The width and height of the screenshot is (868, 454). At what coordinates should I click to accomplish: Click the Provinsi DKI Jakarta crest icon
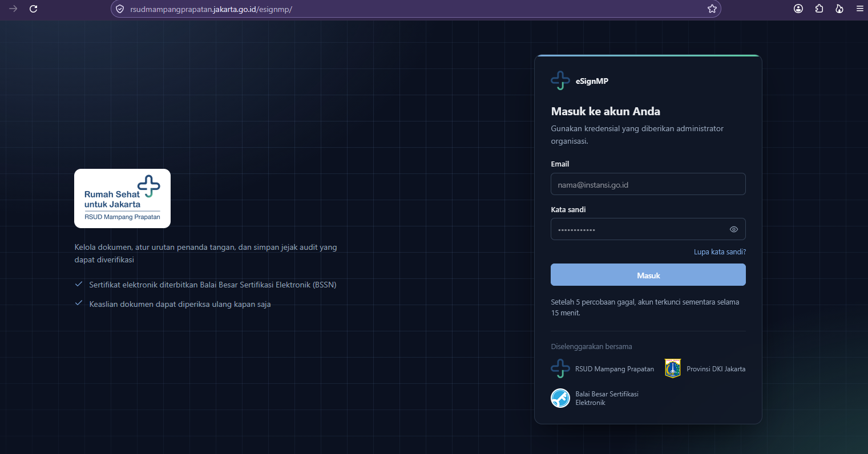pos(673,368)
